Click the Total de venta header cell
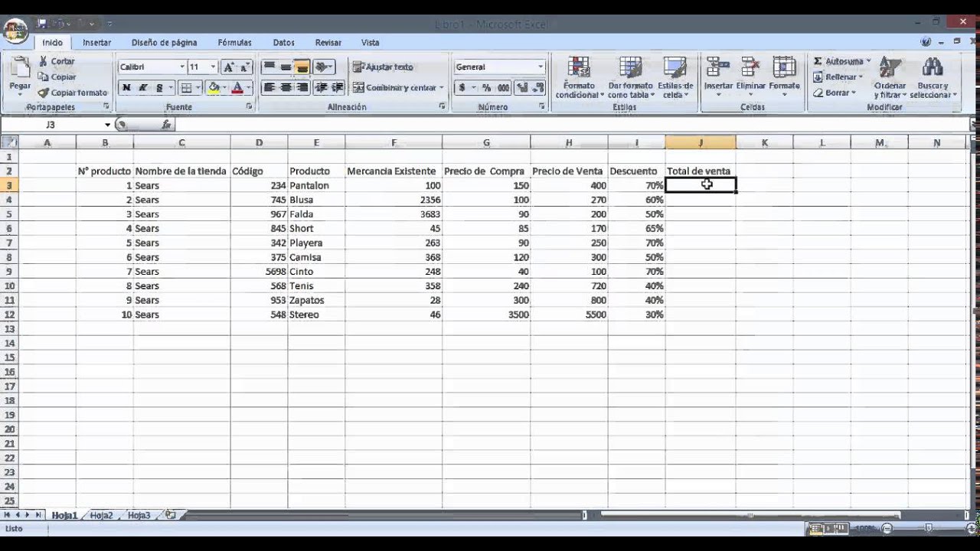The height and width of the screenshot is (551, 980). coord(700,171)
